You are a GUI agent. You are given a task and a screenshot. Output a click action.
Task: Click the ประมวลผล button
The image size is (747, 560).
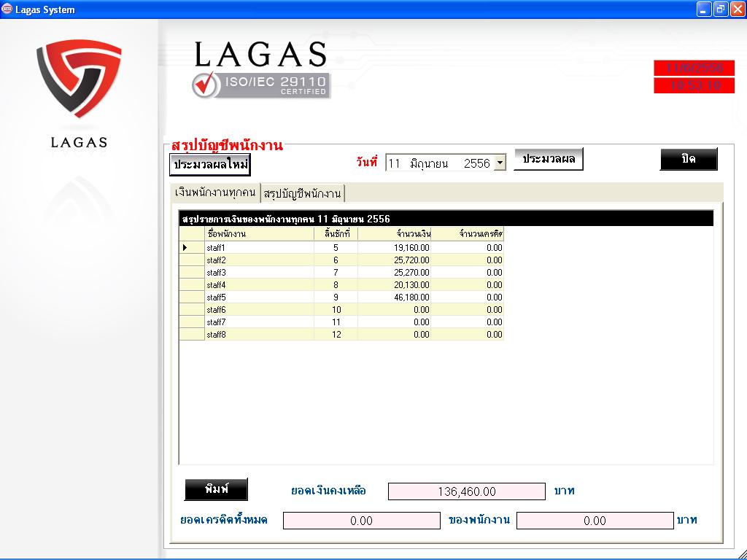click(x=549, y=159)
